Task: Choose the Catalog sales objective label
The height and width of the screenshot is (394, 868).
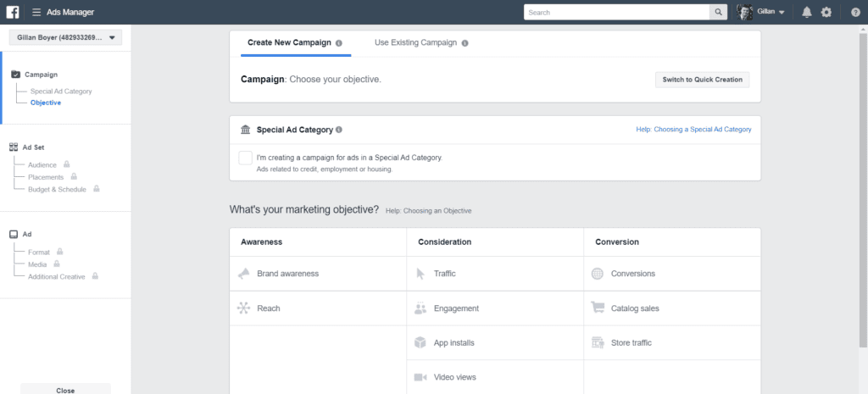Action: click(635, 308)
